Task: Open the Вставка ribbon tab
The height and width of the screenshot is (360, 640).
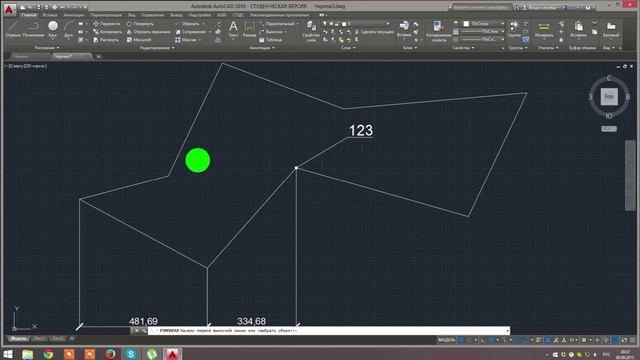Action: pyautogui.click(x=50, y=15)
